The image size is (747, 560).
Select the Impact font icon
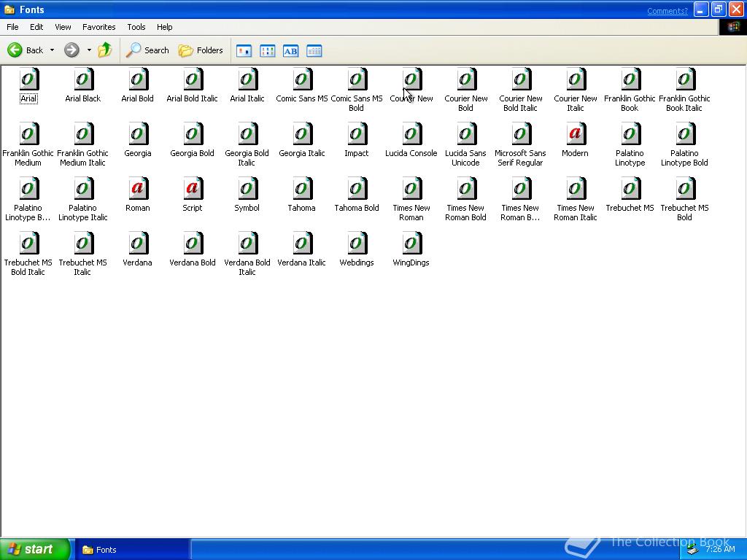[x=357, y=134]
